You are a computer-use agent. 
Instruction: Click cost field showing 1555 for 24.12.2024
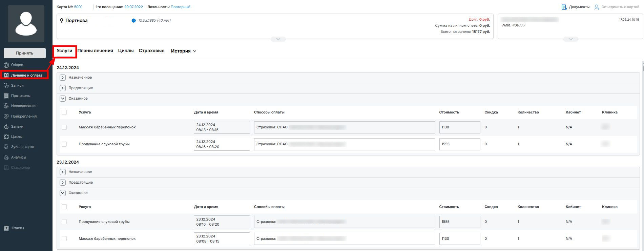point(459,144)
